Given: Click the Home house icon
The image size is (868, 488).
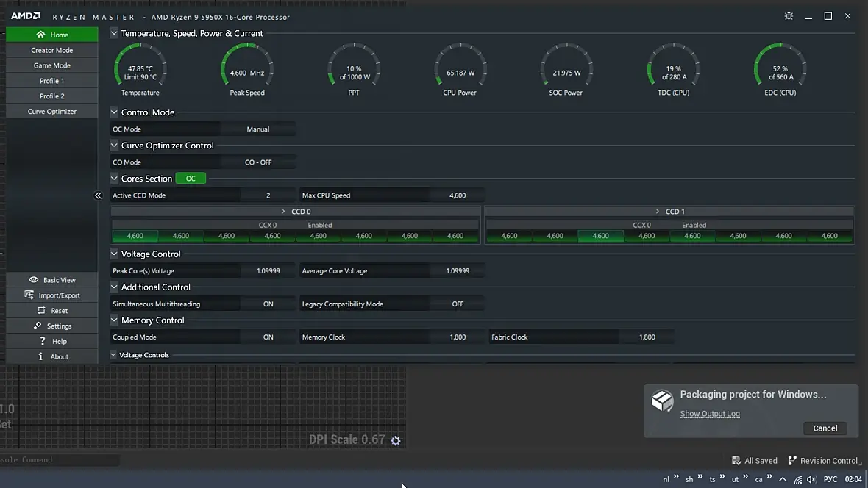Looking at the screenshot, I should (40, 35).
